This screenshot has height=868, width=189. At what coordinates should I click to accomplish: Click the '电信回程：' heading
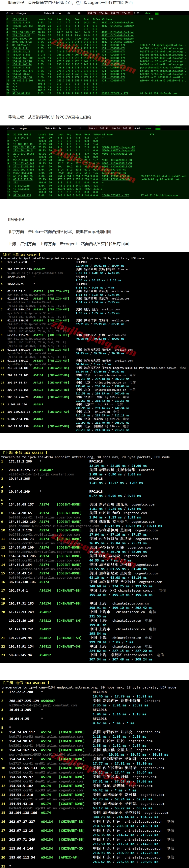(17, 220)
